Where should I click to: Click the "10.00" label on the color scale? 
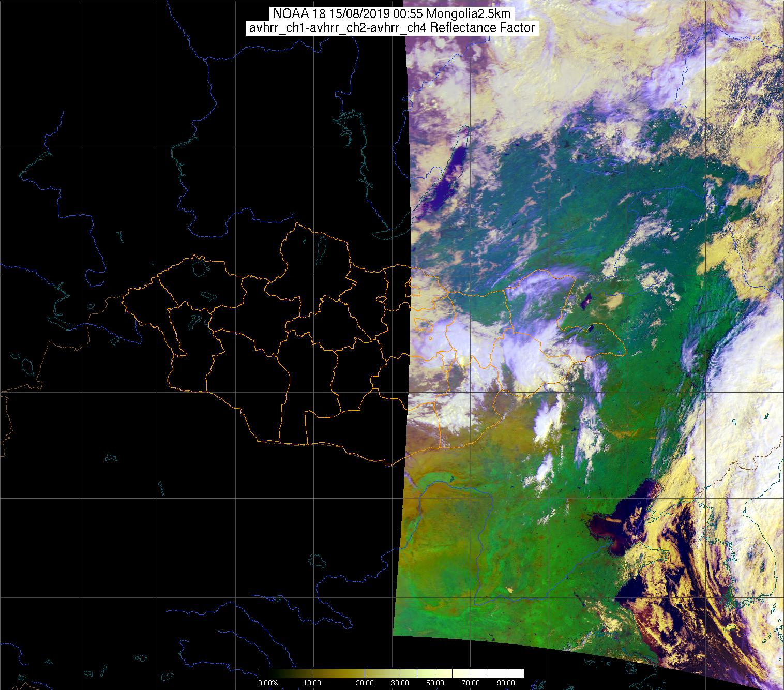312,683
